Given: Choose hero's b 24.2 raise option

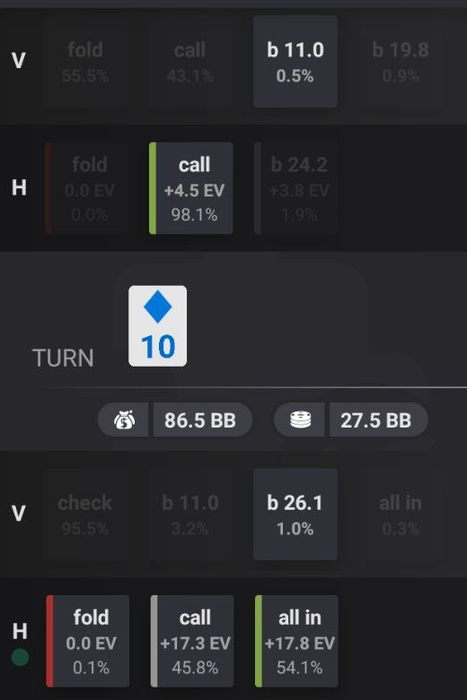Looking at the screenshot, I should coord(296,188).
